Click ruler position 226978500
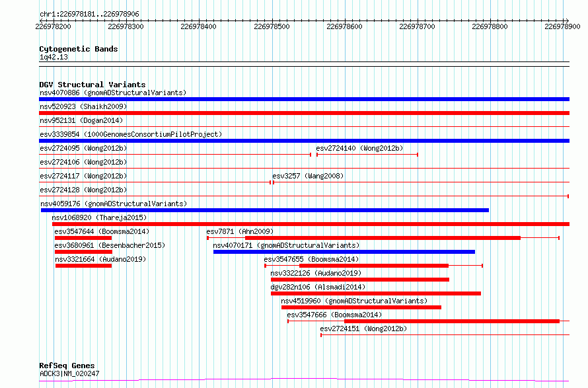588x388 pixels. pyautogui.click(x=272, y=26)
